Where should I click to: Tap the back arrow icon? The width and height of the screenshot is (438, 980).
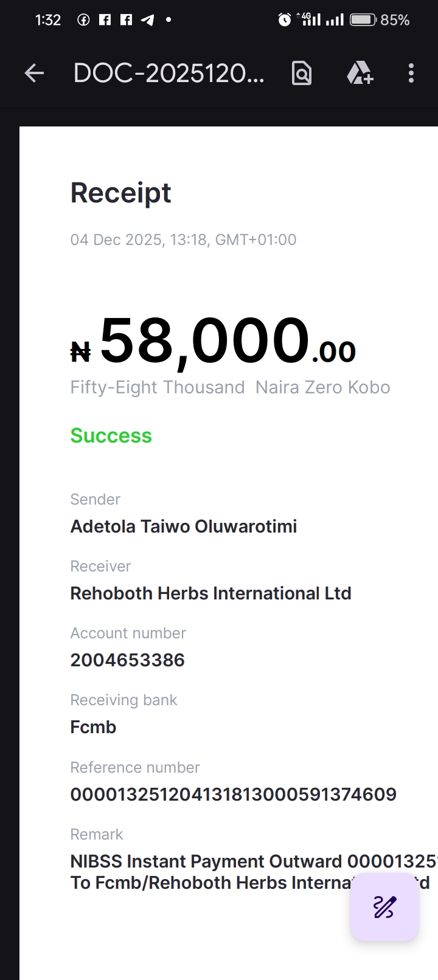pos(35,74)
